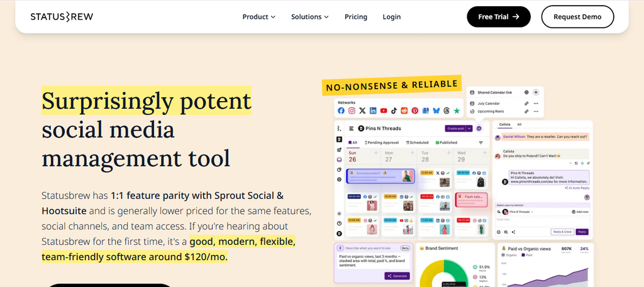The image size is (644, 287).
Task: Expand the Solutions dropdown menu
Action: tap(310, 17)
